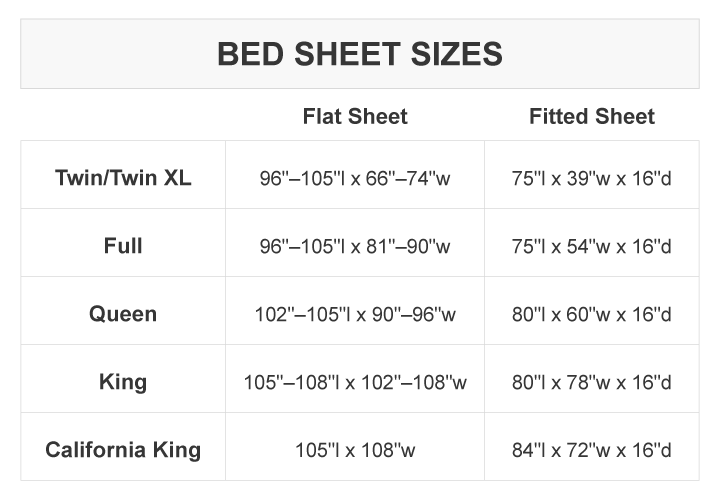720x500 pixels.
Task: Click the Twin/Twin XL flat sheet dimensions
Action: pos(355,180)
